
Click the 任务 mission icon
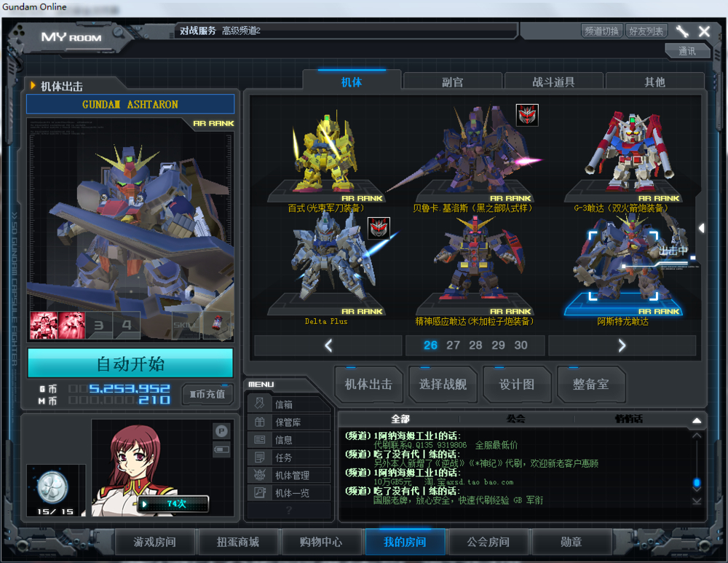[260, 457]
